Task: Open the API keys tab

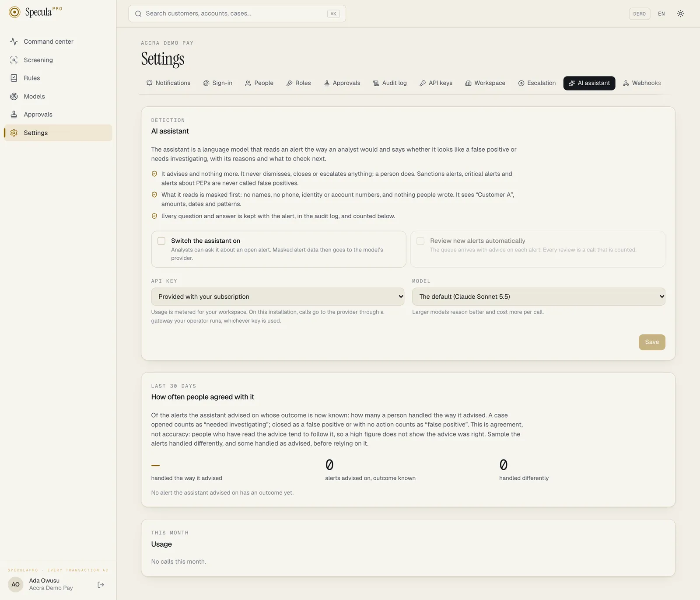Action: pos(436,83)
